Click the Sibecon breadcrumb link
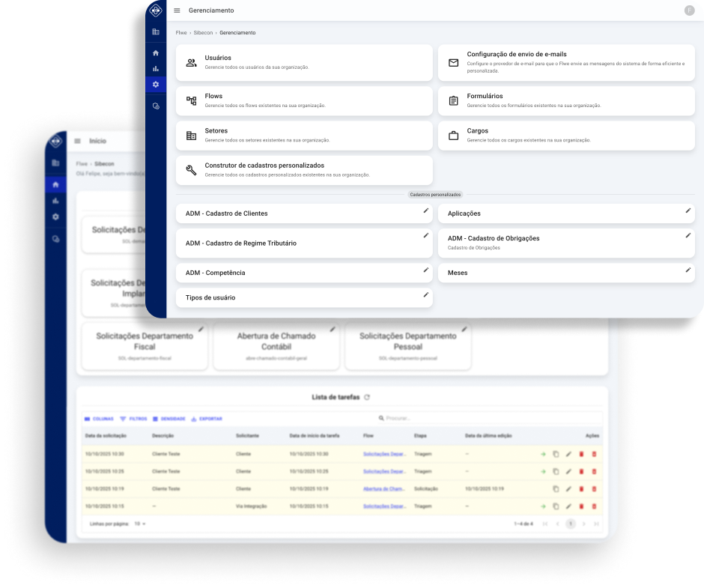 [x=203, y=33]
